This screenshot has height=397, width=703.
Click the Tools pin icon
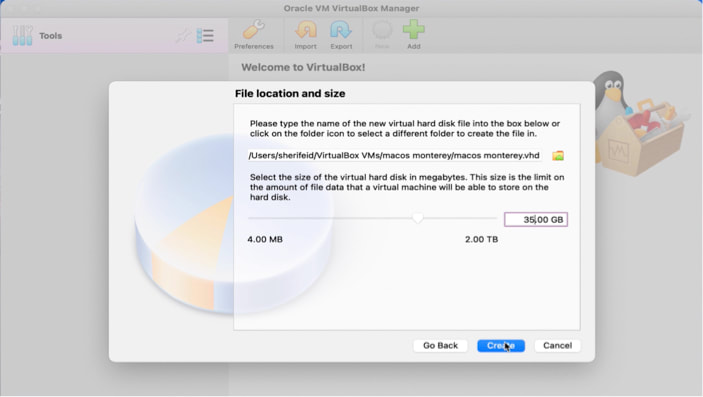(x=183, y=35)
